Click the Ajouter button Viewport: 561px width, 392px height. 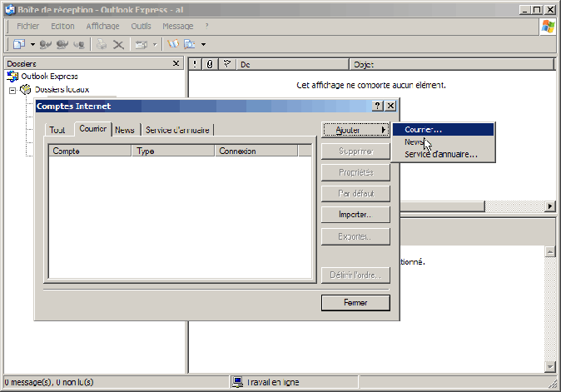click(355, 130)
